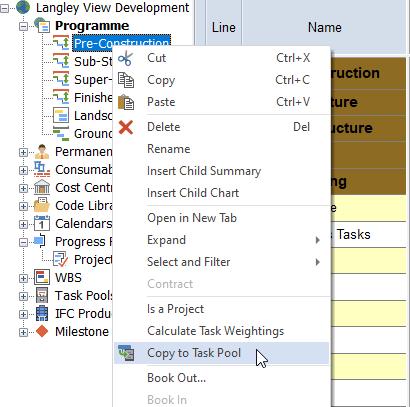Click the Project progress period icon
This screenshot has width=410, height=407.
pyautogui.click(x=61, y=259)
